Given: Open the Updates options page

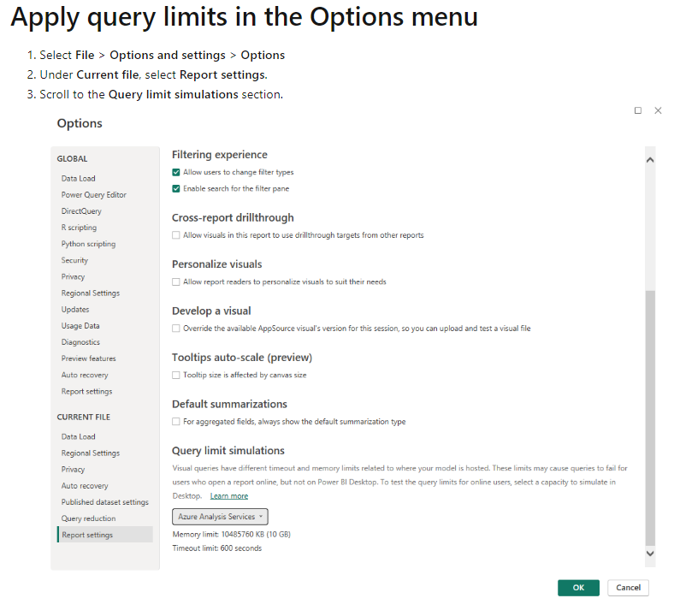Looking at the screenshot, I should pos(75,310).
